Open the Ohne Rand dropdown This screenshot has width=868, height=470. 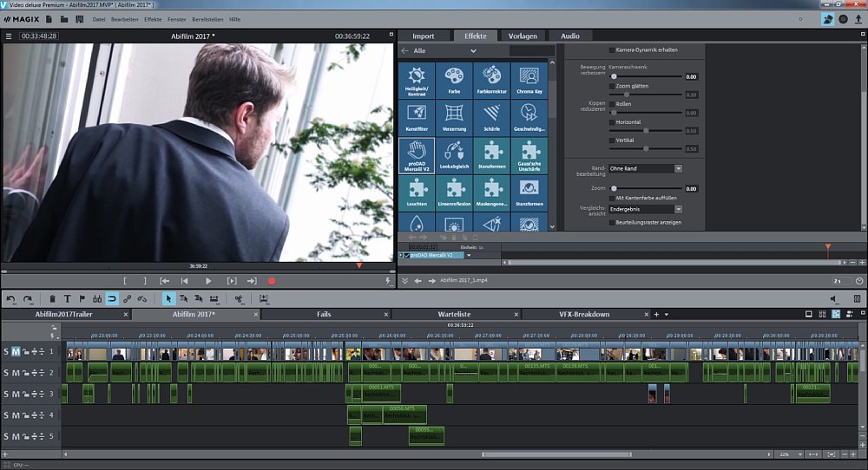pyautogui.click(x=645, y=168)
